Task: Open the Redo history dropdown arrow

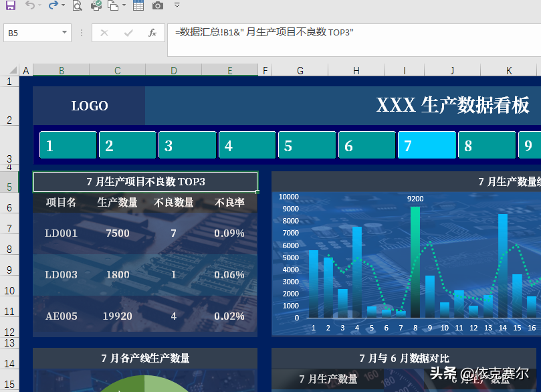Action: click(x=63, y=5)
